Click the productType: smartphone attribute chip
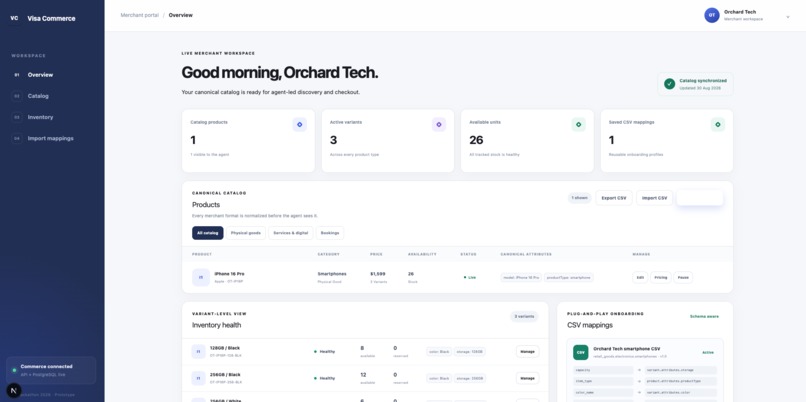The height and width of the screenshot is (402, 806). click(x=569, y=278)
